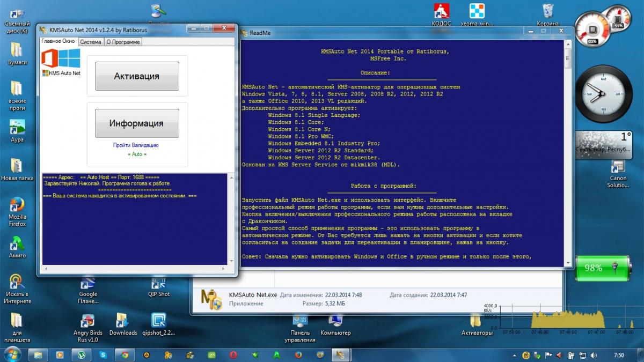Switch to the Система tab
Viewport: 644px width, 362px height.
(x=91, y=42)
